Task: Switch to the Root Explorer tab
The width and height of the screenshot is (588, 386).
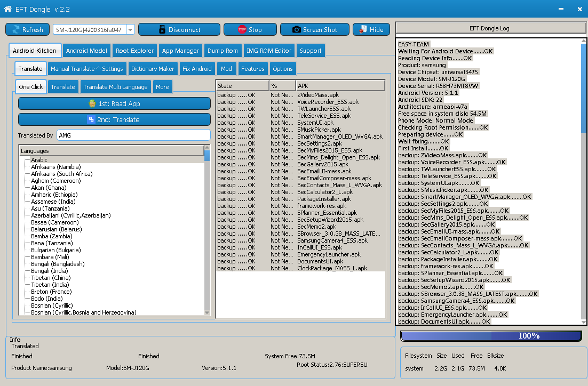Action: tap(134, 51)
